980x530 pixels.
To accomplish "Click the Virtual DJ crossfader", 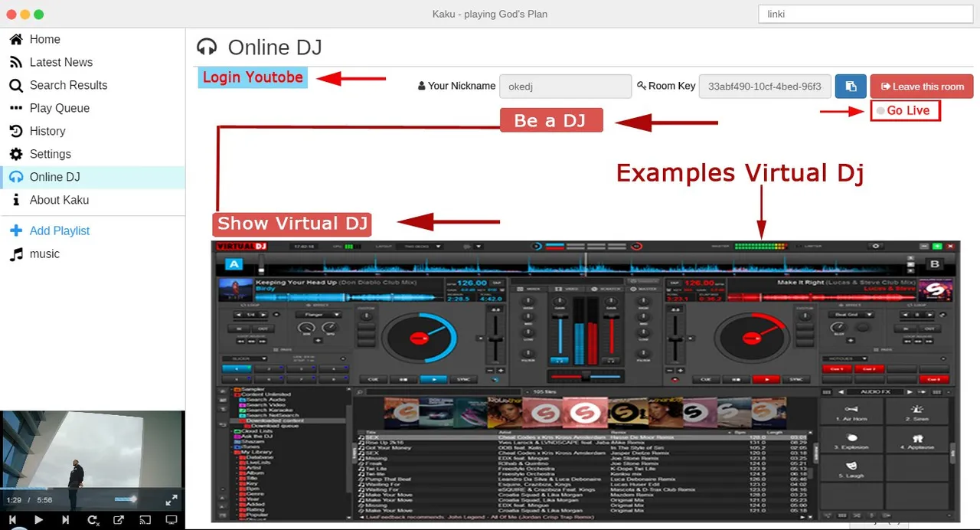I will 585,377.
